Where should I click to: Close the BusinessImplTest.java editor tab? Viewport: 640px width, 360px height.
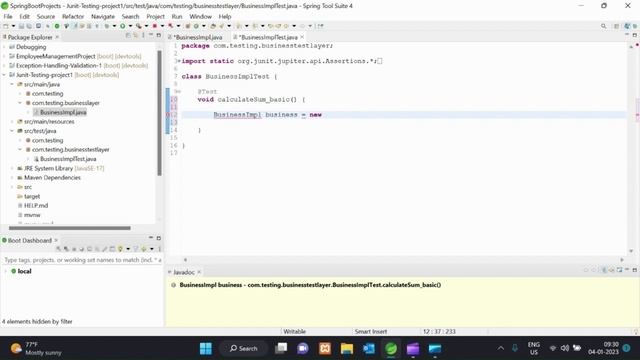coord(302,37)
